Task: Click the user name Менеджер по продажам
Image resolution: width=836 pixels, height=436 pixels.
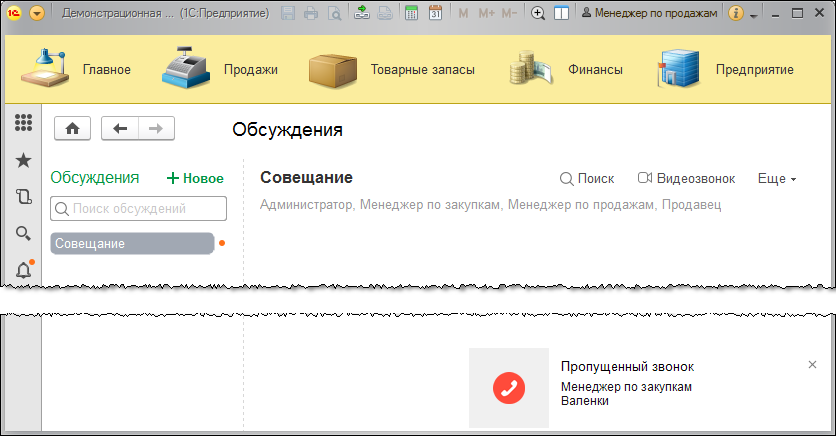Action: click(x=649, y=13)
